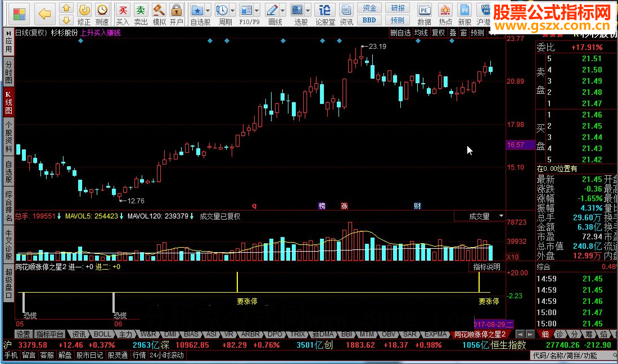
Task: Click the 设置 button at bottom
Action: (x=23, y=334)
